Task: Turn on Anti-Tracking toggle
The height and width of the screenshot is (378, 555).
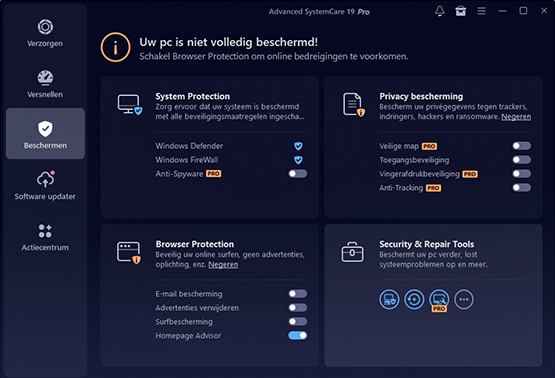Action: click(x=521, y=188)
